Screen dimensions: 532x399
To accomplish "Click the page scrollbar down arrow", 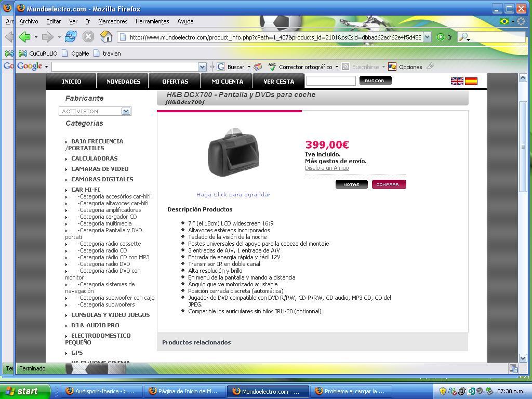I will coord(523,358).
